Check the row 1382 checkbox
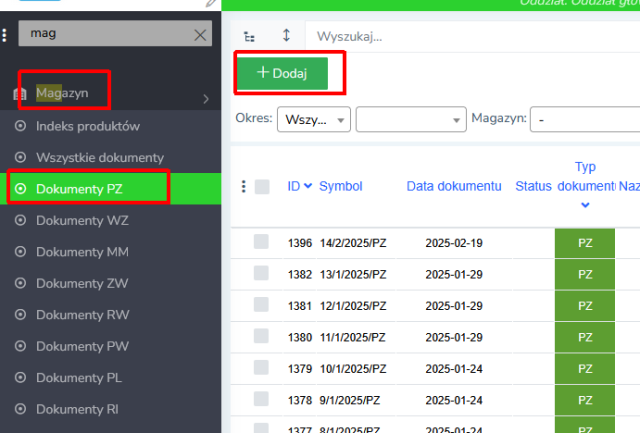 coord(261,273)
